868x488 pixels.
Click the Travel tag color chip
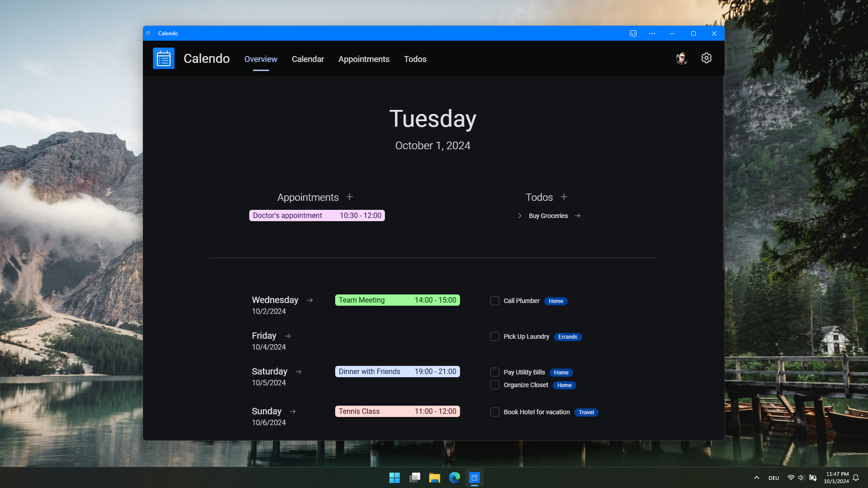(586, 412)
